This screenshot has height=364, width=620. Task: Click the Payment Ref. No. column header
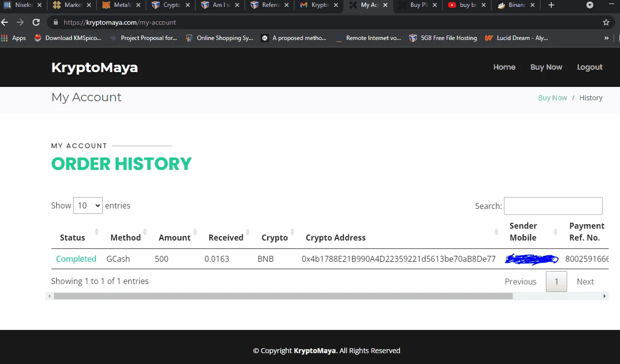coord(586,232)
